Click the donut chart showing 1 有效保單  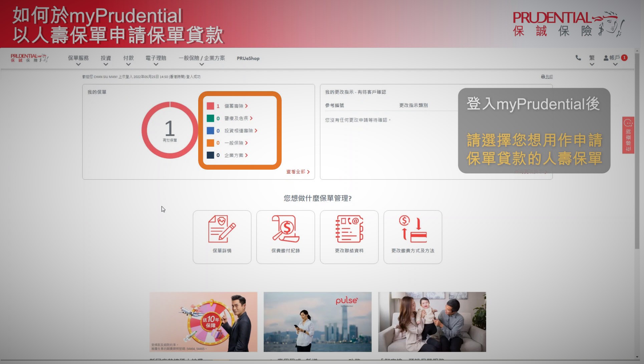click(x=170, y=130)
